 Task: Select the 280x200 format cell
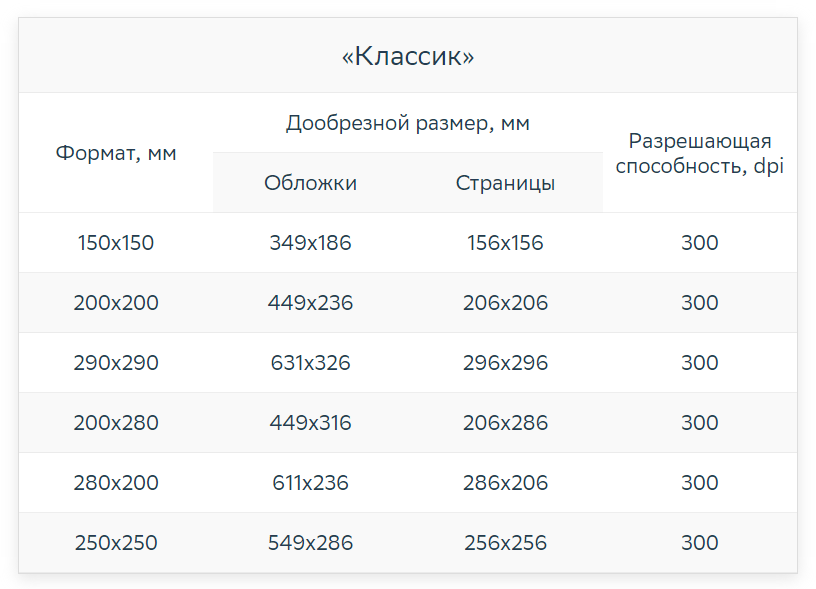coord(116,483)
